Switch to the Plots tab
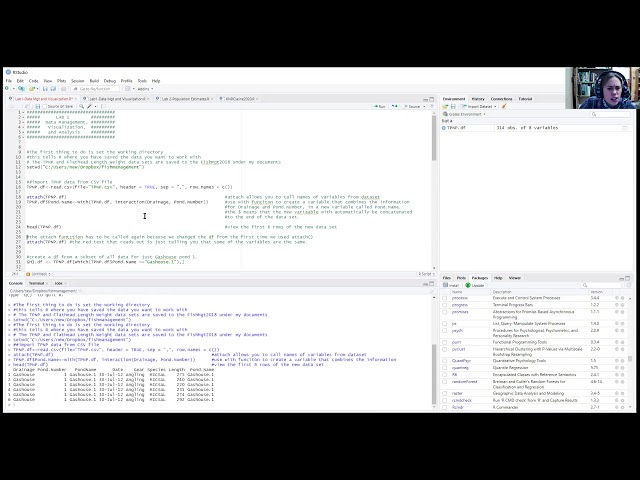This screenshot has width=640, height=480. 461,278
